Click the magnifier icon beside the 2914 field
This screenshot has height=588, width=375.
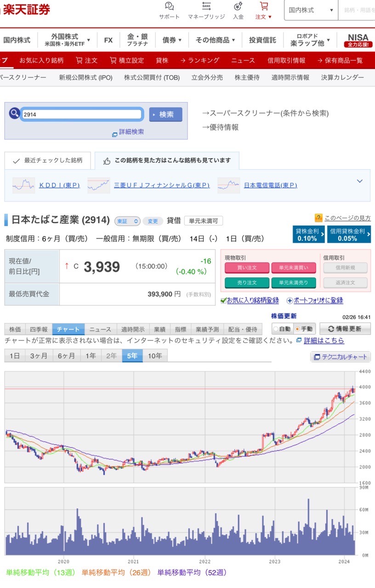14,113
